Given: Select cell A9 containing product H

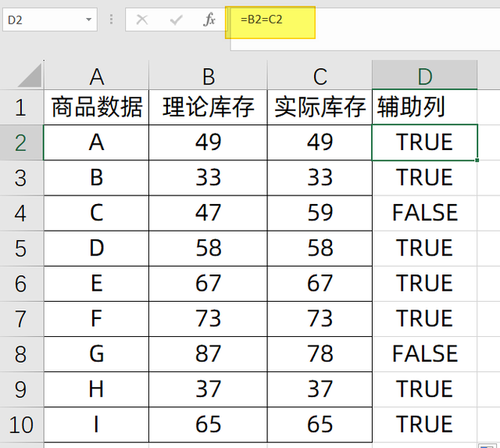Looking at the screenshot, I should (x=96, y=389).
